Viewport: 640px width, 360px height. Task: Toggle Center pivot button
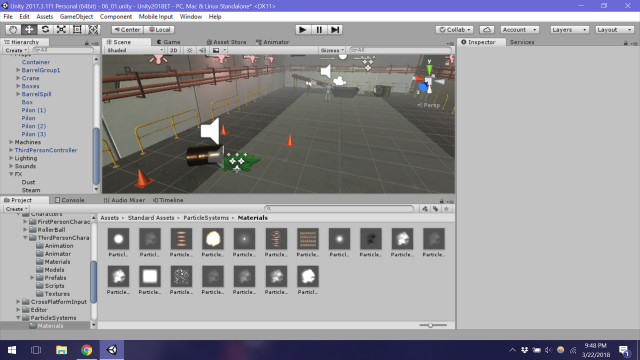click(x=127, y=30)
